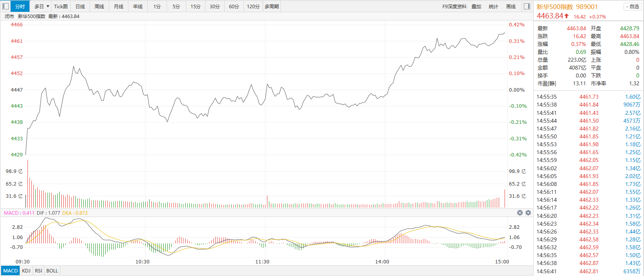Screen dimensions: 644x276
Task: Select the 5分 five-minute period
Action: pos(176,6)
